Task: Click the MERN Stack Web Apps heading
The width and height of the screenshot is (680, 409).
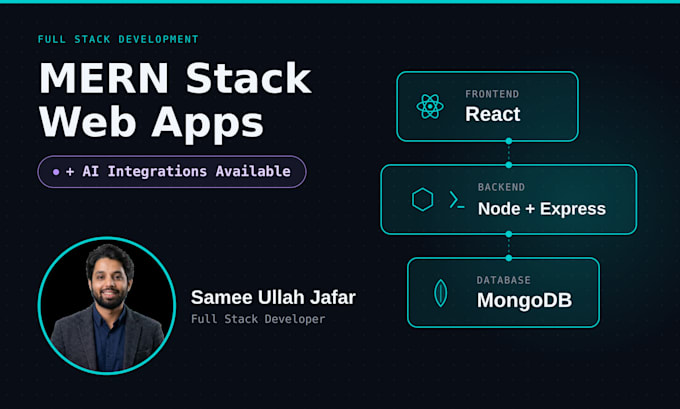Action: [x=175, y=101]
